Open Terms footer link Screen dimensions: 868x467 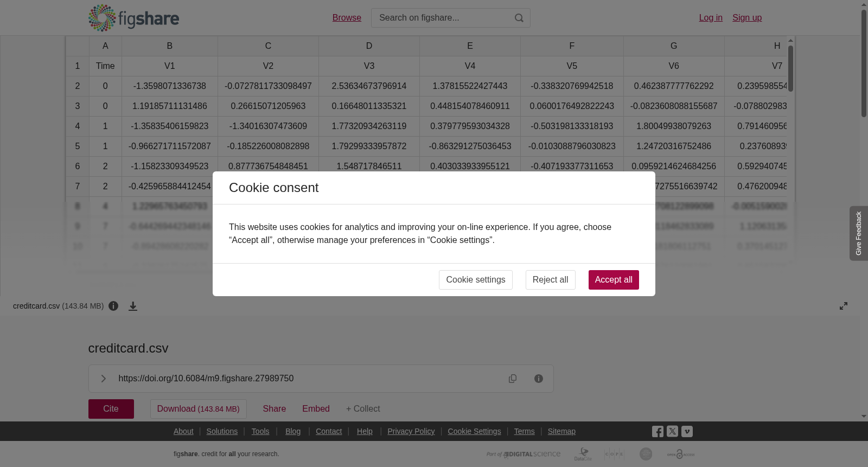point(524,431)
